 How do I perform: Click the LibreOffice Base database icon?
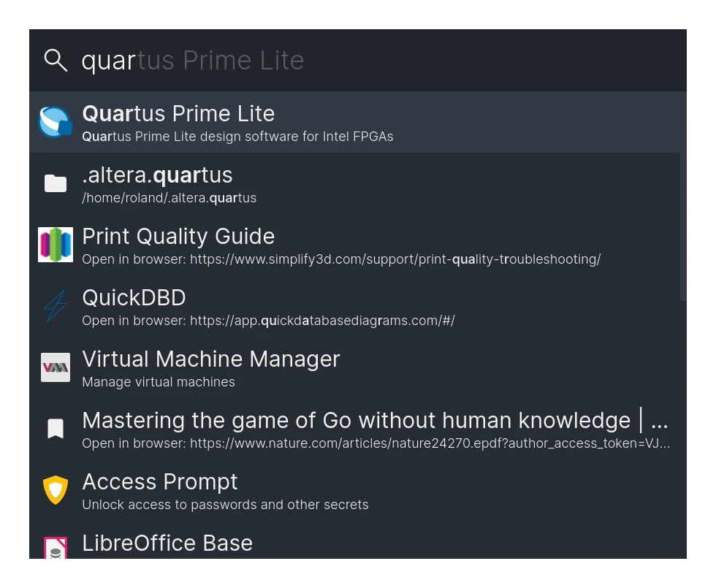coord(56,548)
